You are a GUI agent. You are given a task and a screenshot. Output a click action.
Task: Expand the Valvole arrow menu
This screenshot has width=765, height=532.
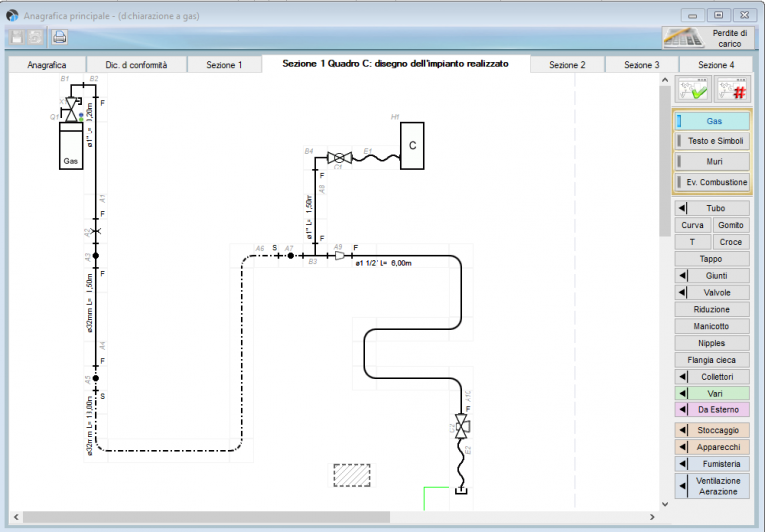click(683, 293)
